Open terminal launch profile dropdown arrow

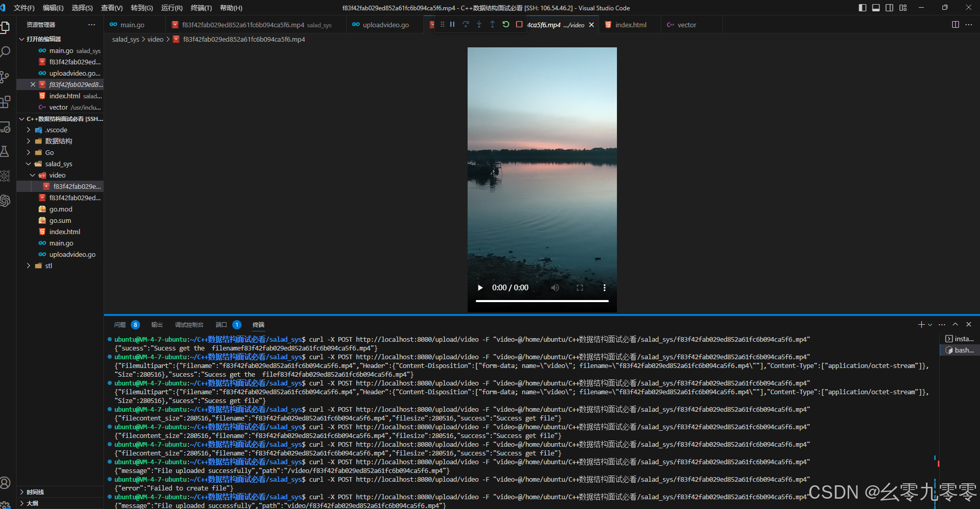pos(930,325)
